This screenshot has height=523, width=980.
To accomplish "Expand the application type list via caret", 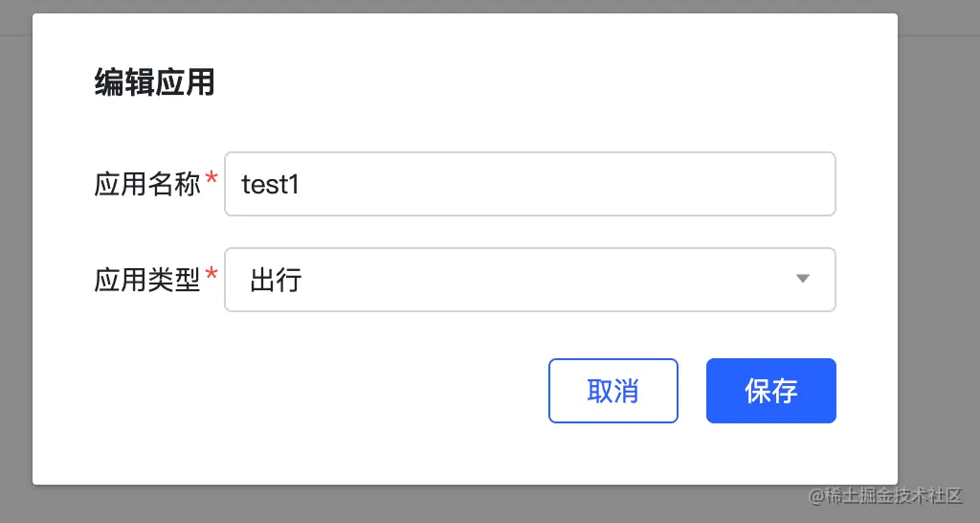I will pos(803,279).
